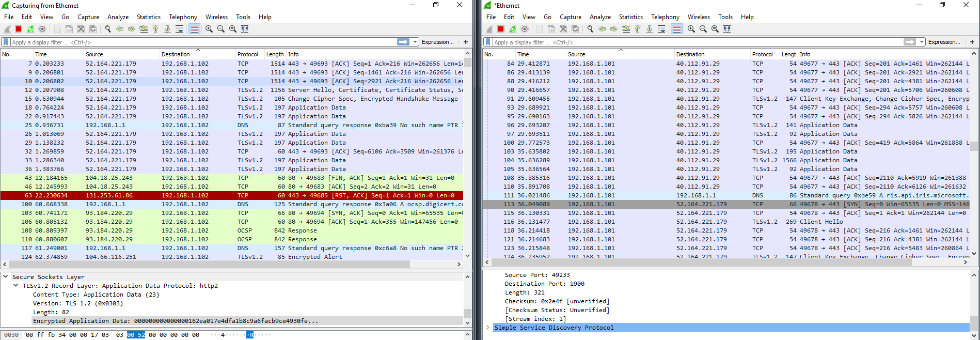Go to previous packet in *Ethernet window
The height and width of the screenshot is (340, 980).
[x=602, y=29]
